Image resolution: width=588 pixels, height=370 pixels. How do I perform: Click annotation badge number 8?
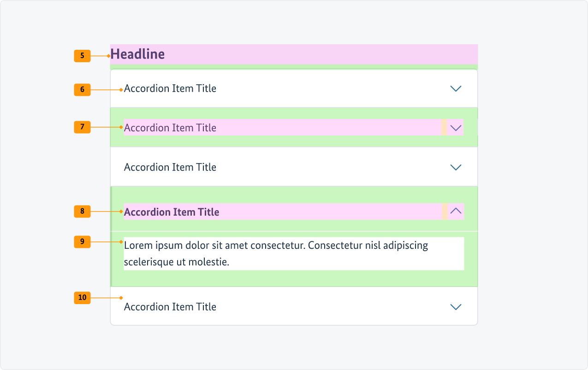(x=82, y=211)
